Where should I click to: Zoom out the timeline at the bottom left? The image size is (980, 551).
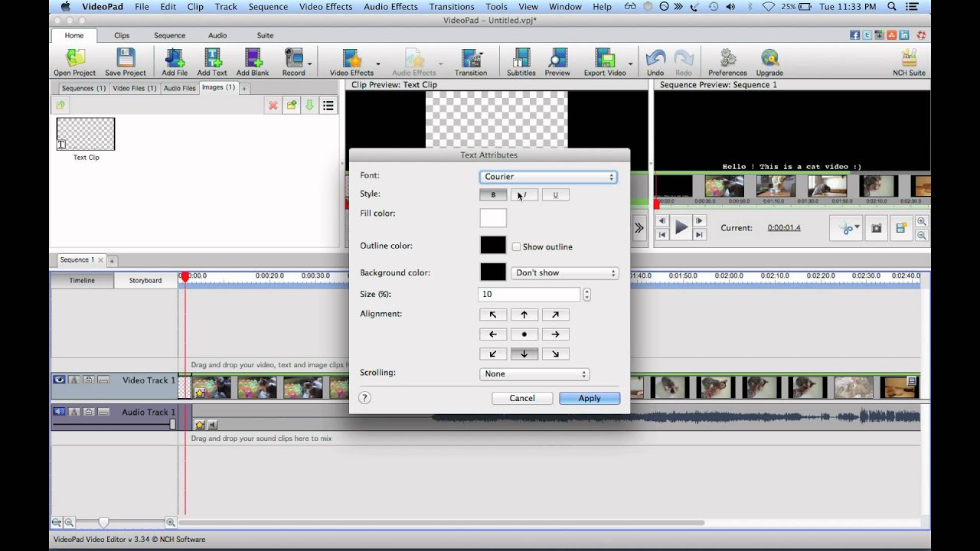69,523
